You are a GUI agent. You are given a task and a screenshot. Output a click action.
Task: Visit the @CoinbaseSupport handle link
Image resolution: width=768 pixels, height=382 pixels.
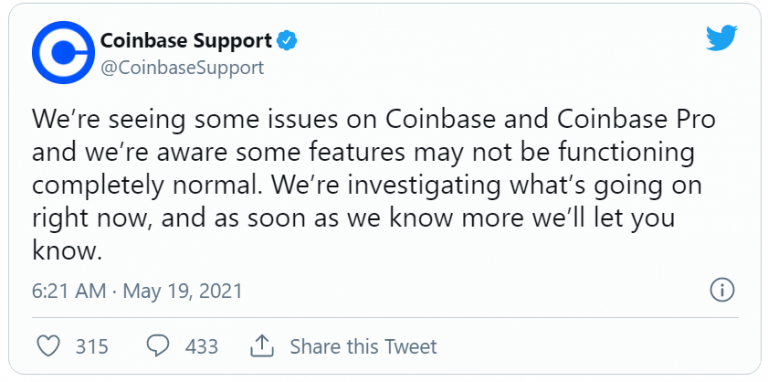click(x=182, y=68)
